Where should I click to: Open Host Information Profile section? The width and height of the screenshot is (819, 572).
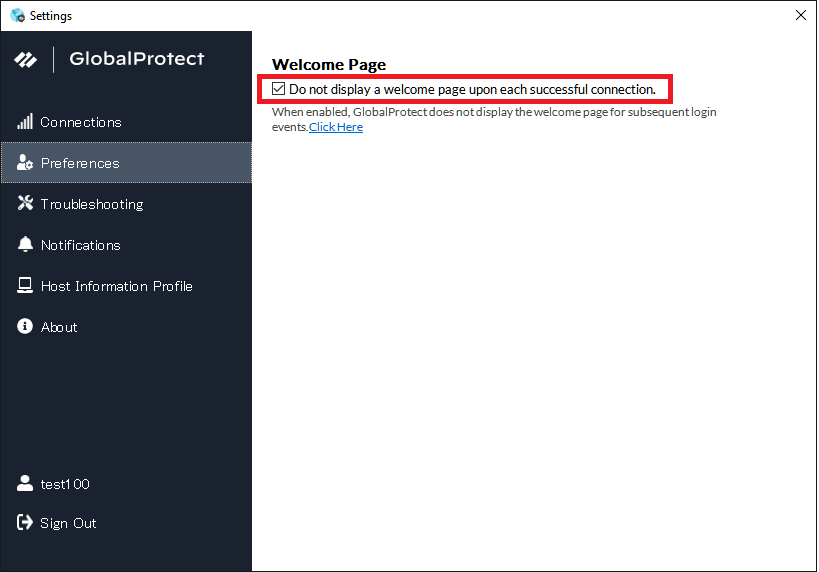pos(126,286)
